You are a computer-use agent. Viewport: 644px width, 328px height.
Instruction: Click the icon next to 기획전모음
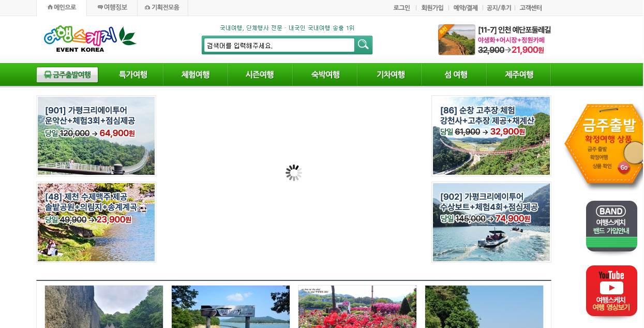(x=148, y=7)
